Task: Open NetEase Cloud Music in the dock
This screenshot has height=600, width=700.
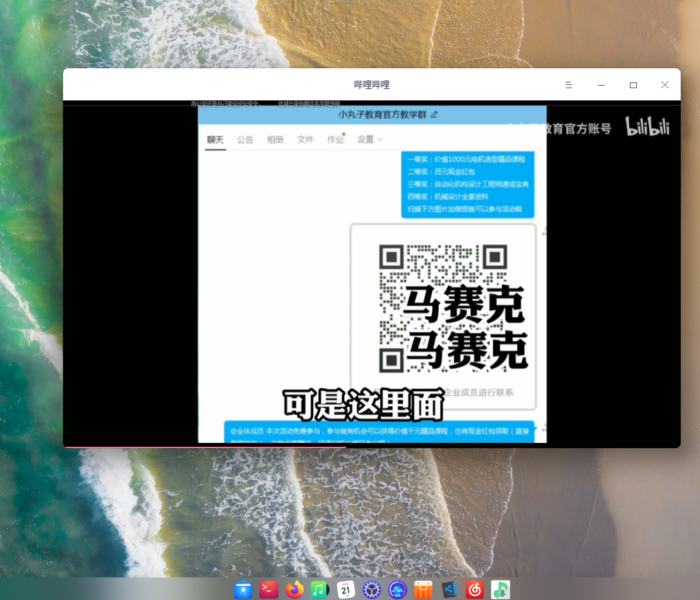Action: pos(475,589)
